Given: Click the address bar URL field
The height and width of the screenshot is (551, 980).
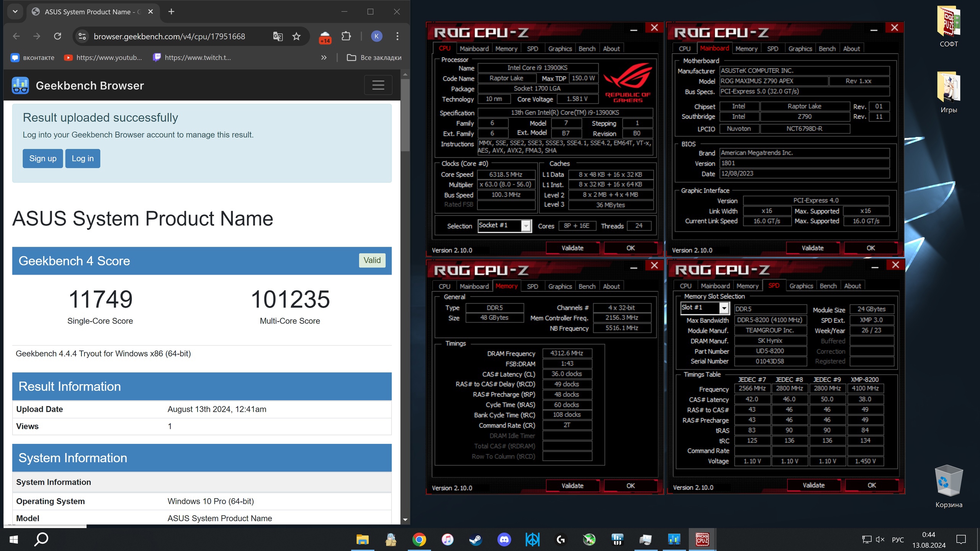Looking at the screenshot, I should point(169,36).
